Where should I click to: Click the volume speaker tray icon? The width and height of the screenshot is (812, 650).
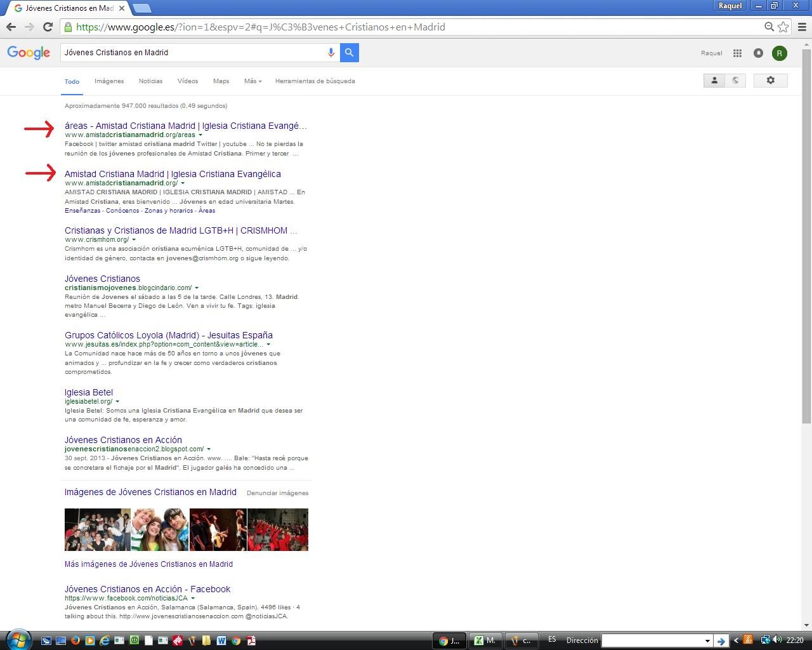pyautogui.click(x=777, y=640)
